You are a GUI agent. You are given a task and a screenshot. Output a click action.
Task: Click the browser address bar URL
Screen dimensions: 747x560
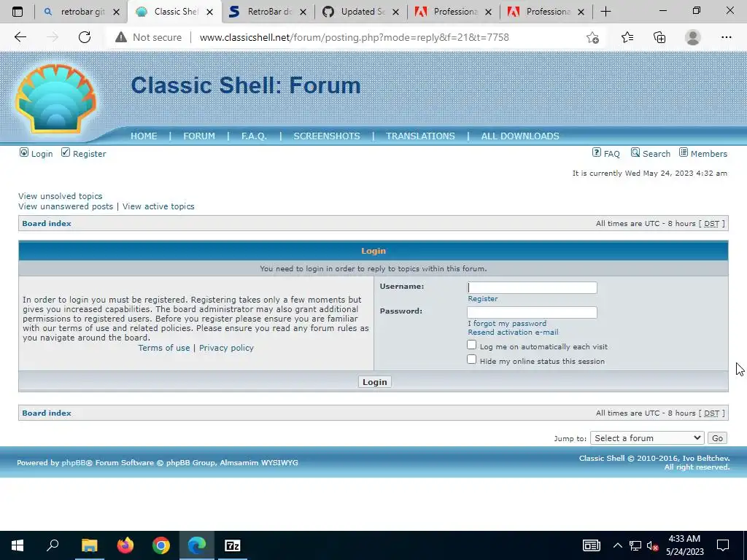tap(354, 37)
